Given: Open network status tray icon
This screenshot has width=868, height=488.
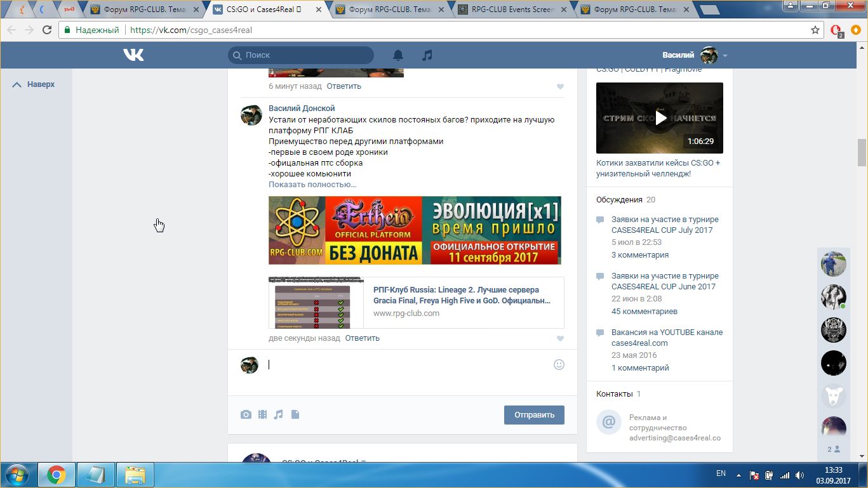Looking at the screenshot, I should [x=785, y=475].
